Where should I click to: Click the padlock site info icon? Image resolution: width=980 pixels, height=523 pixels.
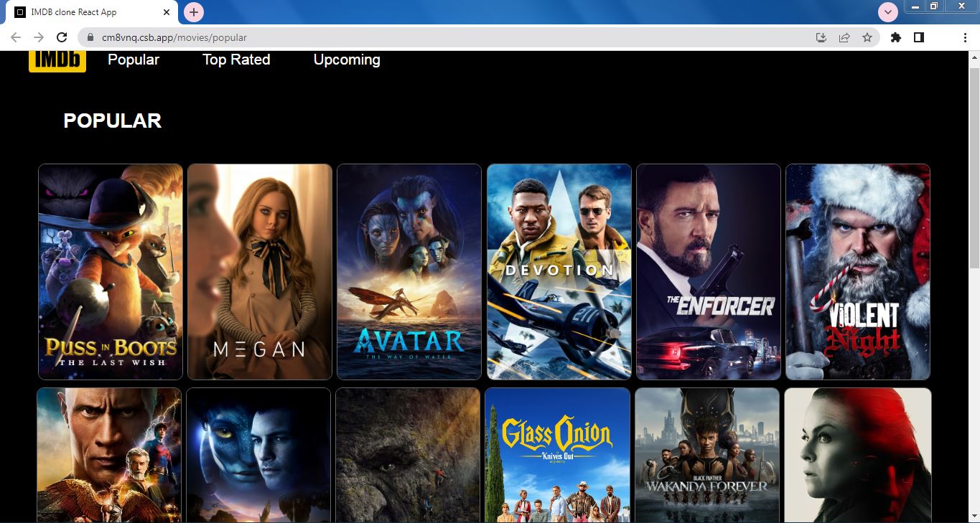coord(90,37)
